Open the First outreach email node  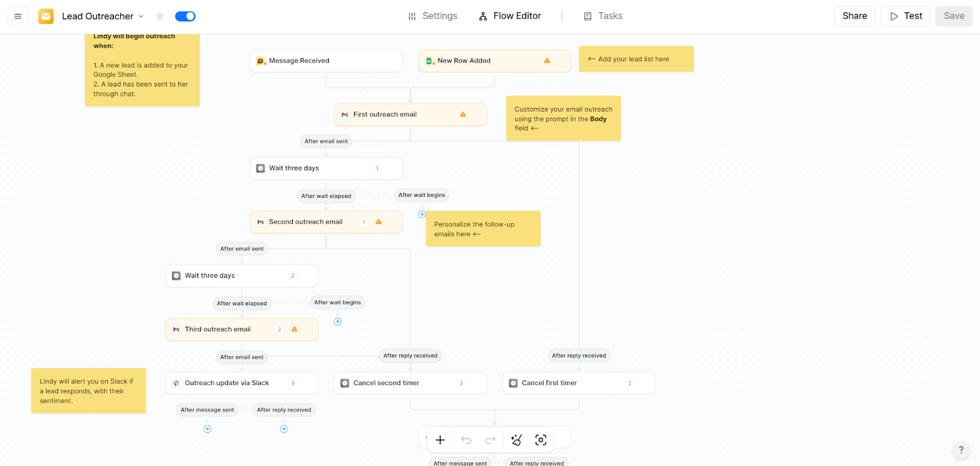(410, 115)
